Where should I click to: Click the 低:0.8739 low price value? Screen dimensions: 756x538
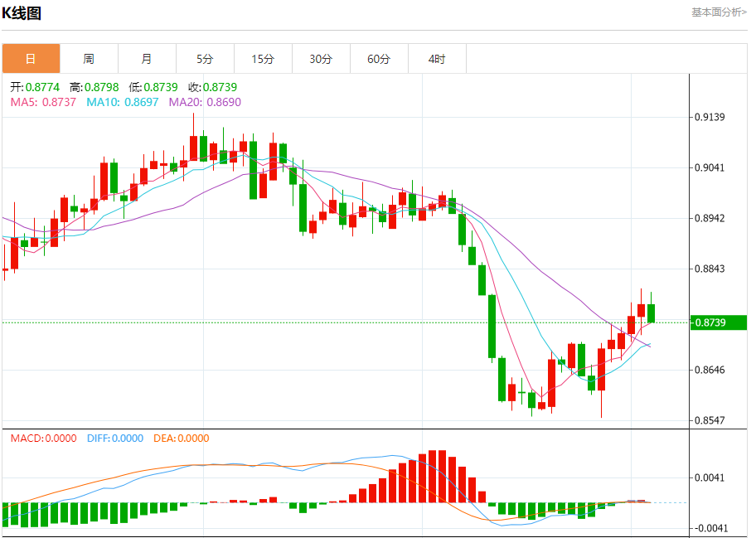click(153, 87)
